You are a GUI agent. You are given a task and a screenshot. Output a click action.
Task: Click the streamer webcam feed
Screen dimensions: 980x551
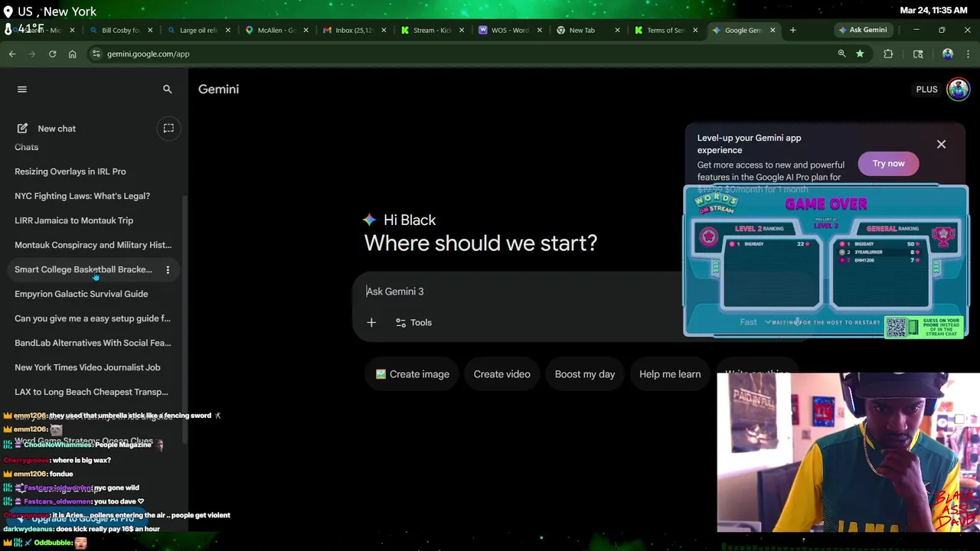(x=848, y=452)
